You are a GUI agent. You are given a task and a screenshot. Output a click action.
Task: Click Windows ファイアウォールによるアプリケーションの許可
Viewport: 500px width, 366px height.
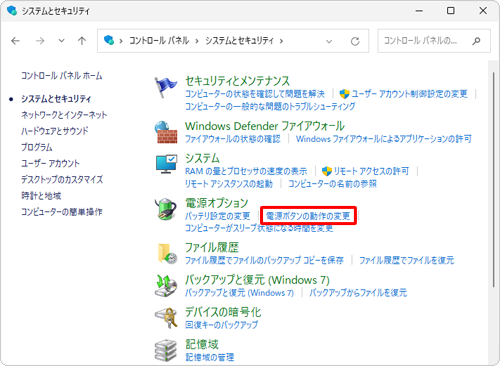click(x=384, y=139)
